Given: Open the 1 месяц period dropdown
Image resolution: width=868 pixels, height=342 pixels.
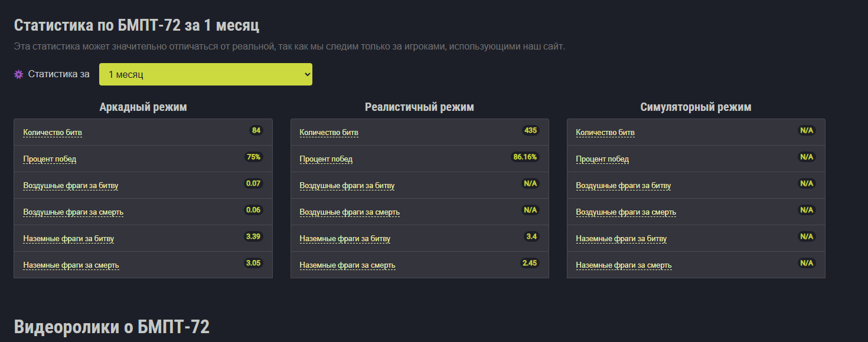Looking at the screenshot, I should (x=205, y=74).
